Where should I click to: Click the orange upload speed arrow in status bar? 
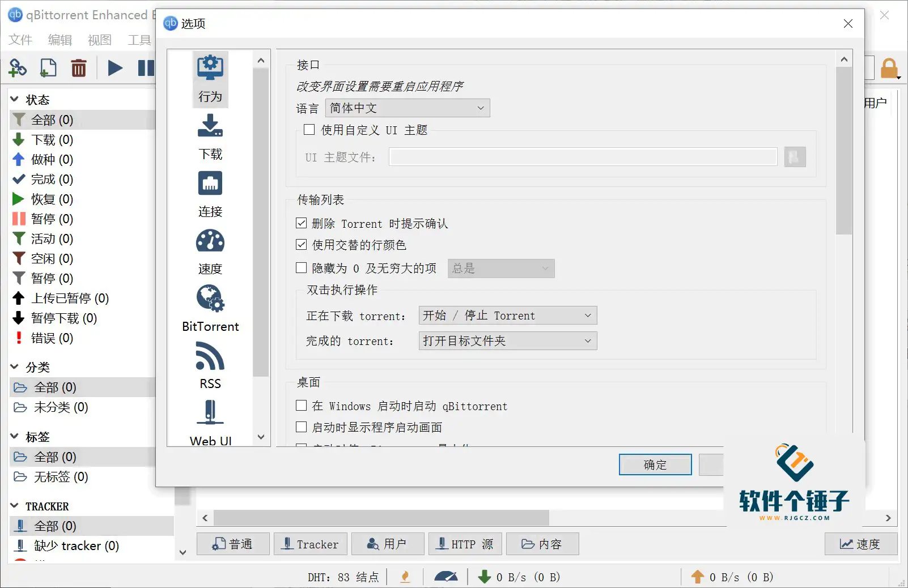pyautogui.click(x=698, y=577)
